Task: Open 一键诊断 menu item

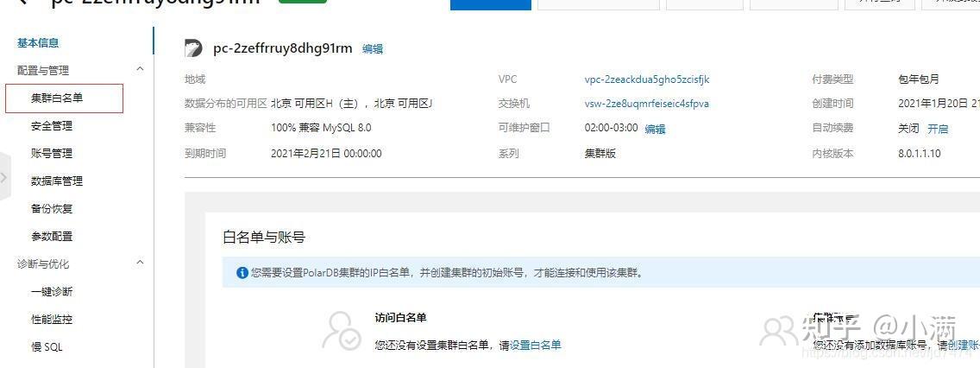Action: [52, 292]
